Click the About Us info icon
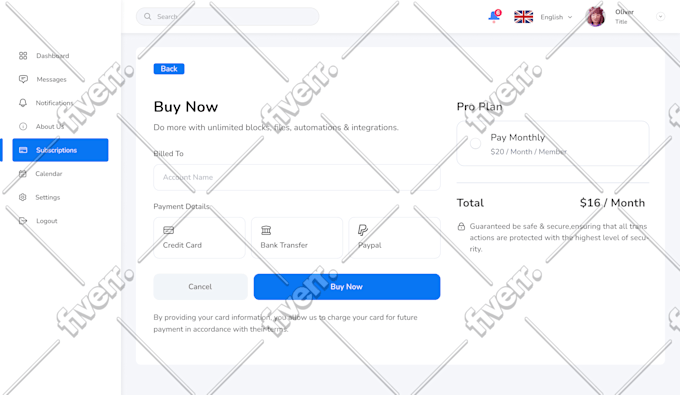The height and width of the screenshot is (395, 680). [23, 126]
